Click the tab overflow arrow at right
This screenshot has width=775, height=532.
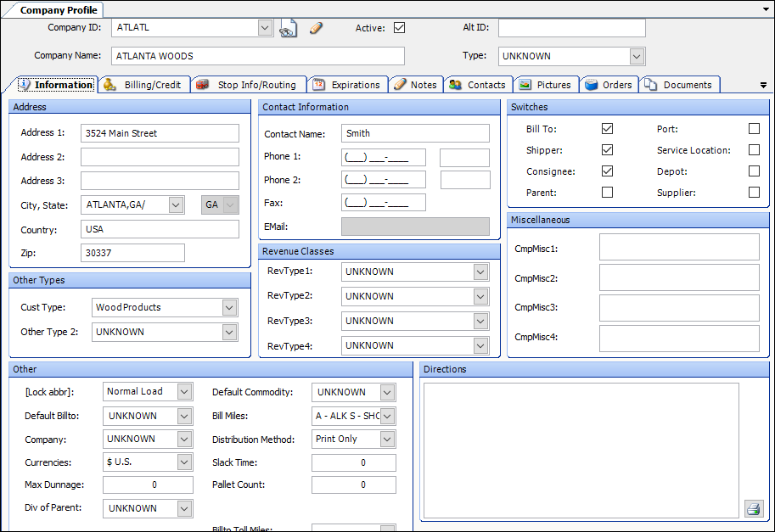tap(763, 86)
